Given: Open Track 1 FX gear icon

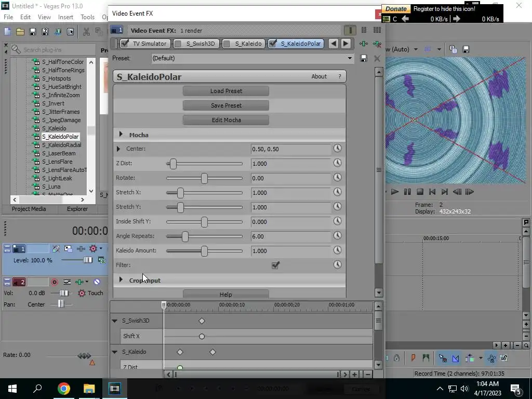Looking at the screenshot, I should (x=93, y=249).
